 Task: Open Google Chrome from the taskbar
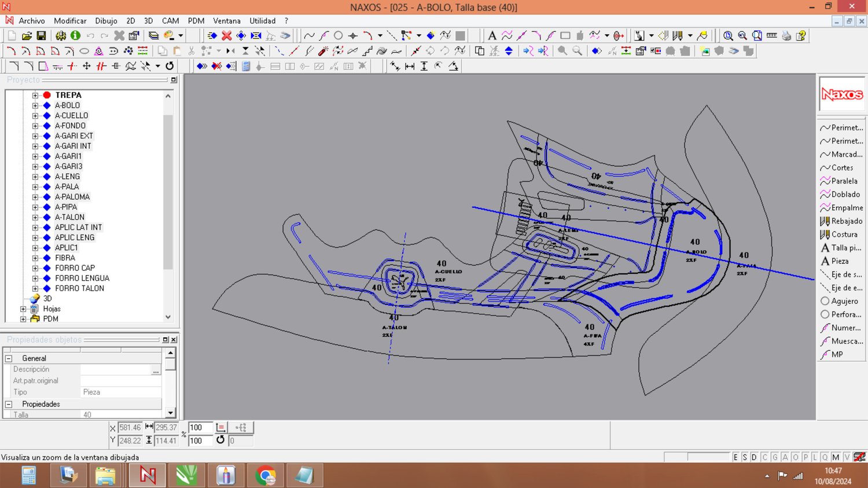266,476
